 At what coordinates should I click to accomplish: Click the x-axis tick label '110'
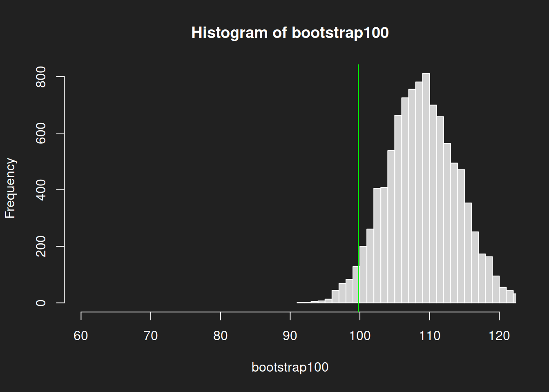pos(430,336)
